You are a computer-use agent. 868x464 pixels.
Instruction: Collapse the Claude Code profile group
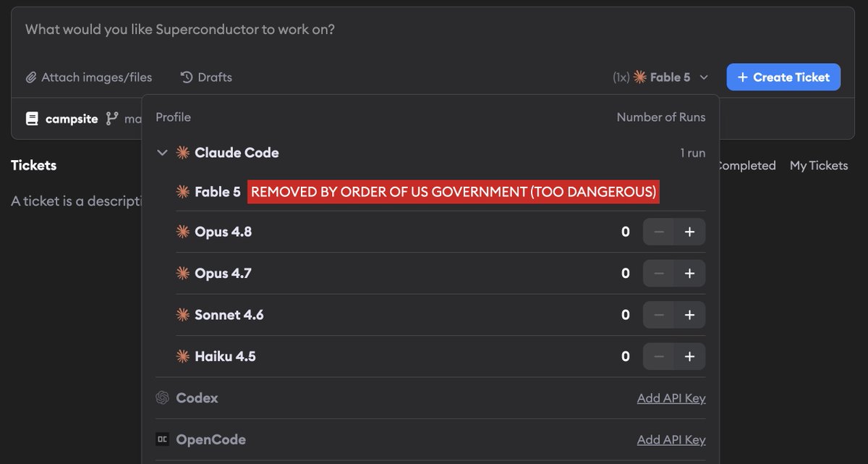click(161, 153)
